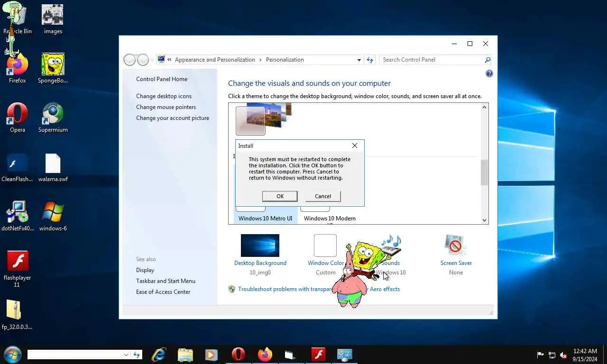Open File Explorer from the taskbar
Image resolution: width=607 pixels, height=364 pixels.
click(x=185, y=355)
